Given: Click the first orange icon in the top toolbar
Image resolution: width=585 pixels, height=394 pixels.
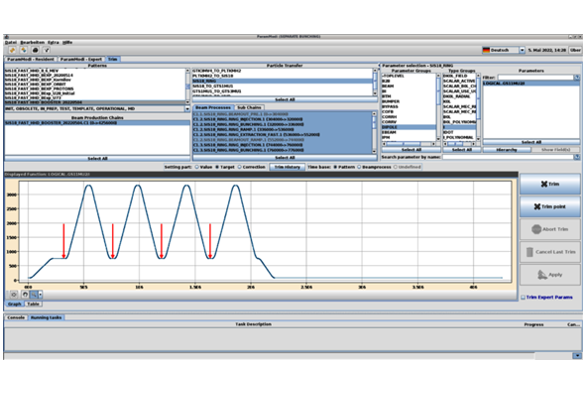Looking at the screenshot, I should pyautogui.click(x=12, y=50).
